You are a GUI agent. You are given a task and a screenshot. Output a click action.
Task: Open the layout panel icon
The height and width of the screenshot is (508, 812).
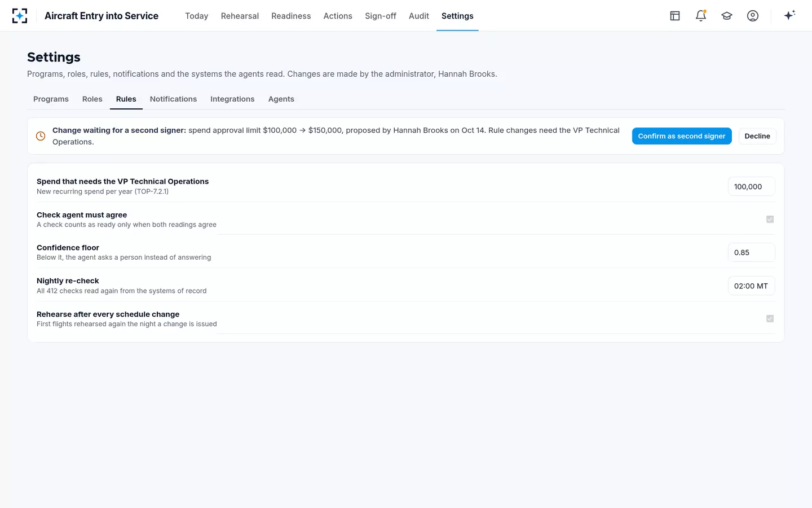click(675, 16)
